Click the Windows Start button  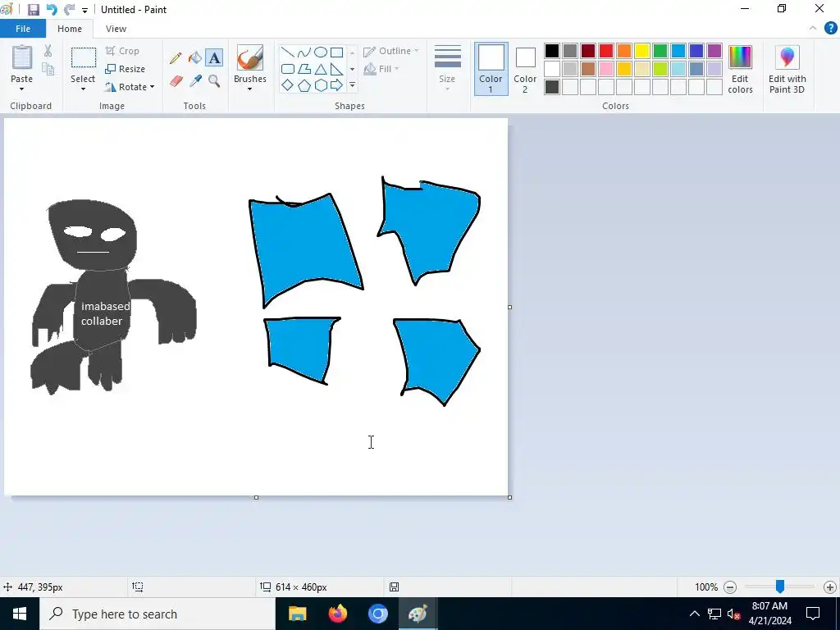(20, 614)
